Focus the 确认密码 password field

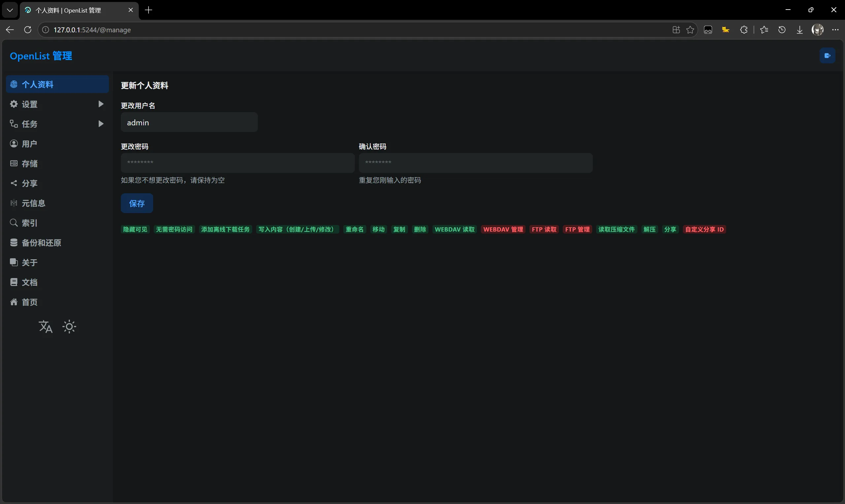tap(476, 163)
